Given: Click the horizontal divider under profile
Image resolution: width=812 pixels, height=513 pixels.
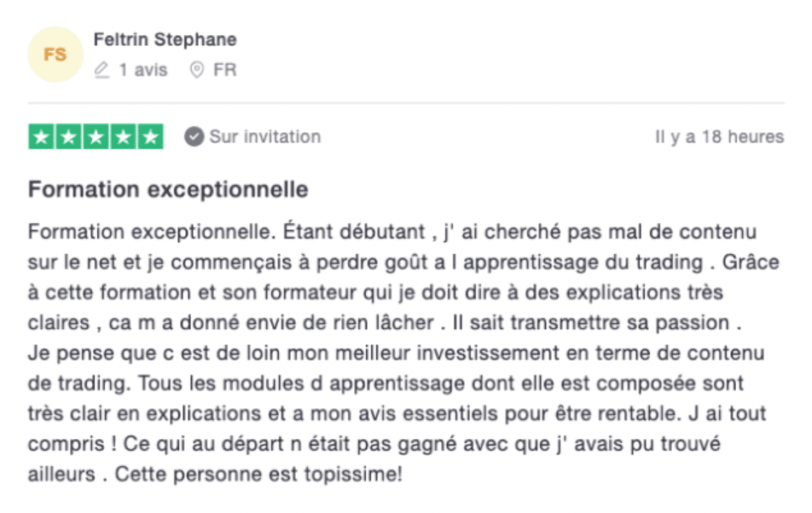Looking at the screenshot, I should (406, 103).
